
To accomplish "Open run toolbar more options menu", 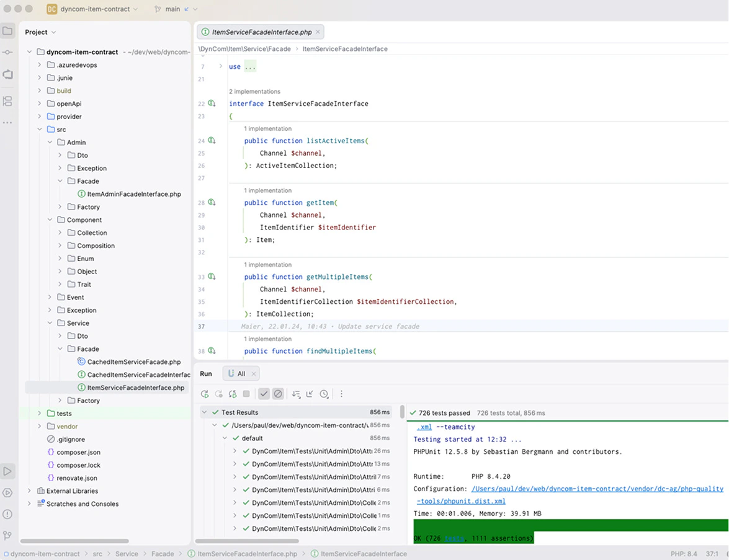I will [x=341, y=394].
